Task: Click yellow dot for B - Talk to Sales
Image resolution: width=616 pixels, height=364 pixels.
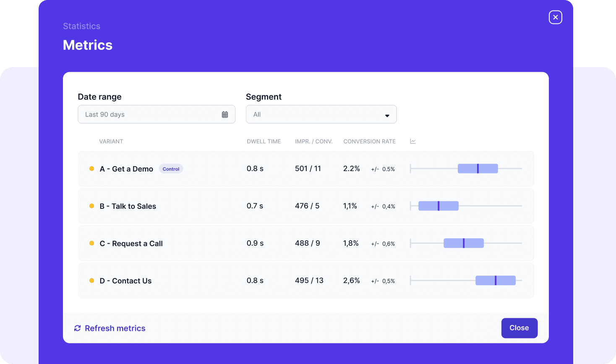Action: click(x=91, y=206)
